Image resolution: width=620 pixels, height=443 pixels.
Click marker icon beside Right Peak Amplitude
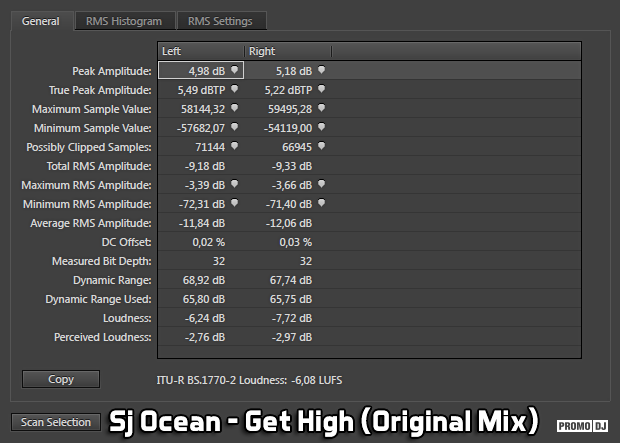[x=321, y=70]
